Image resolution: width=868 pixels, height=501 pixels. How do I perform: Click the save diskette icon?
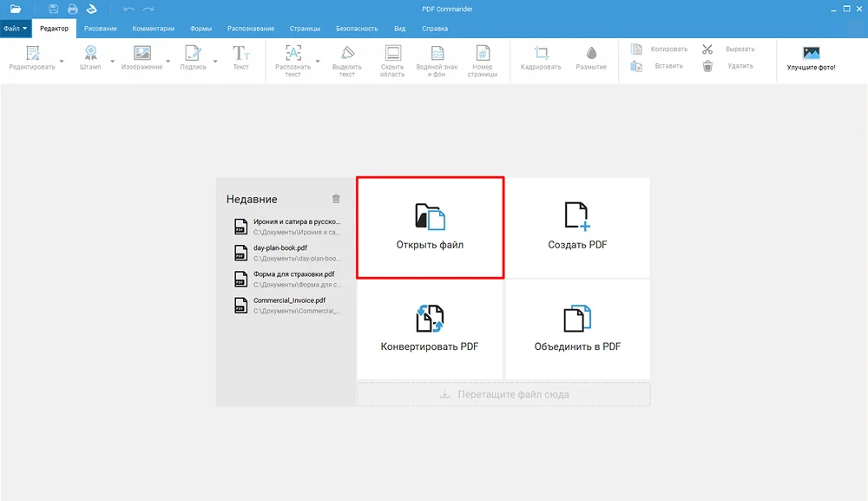click(x=53, y=9)
